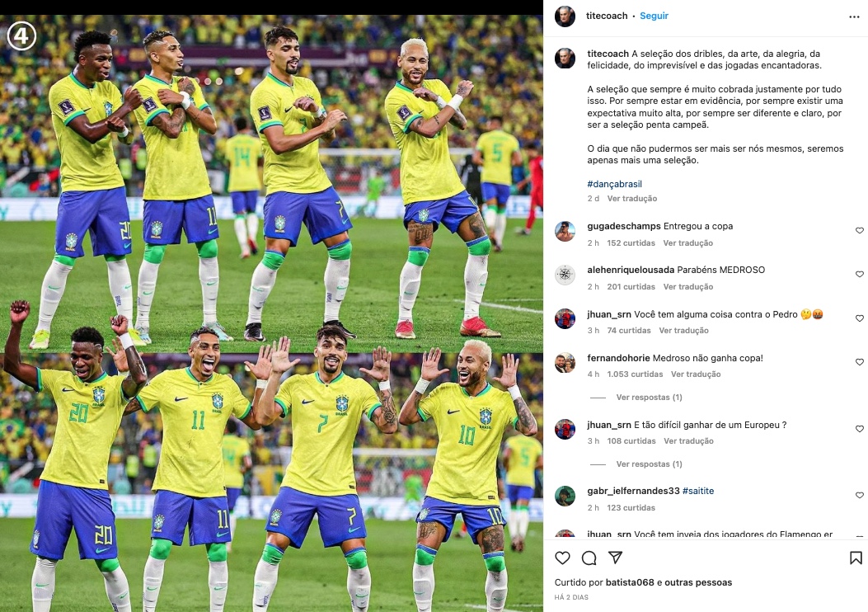Screen dimensions: 868x612
Task: Save post with the bookmark icon
Action: (856, 558)
